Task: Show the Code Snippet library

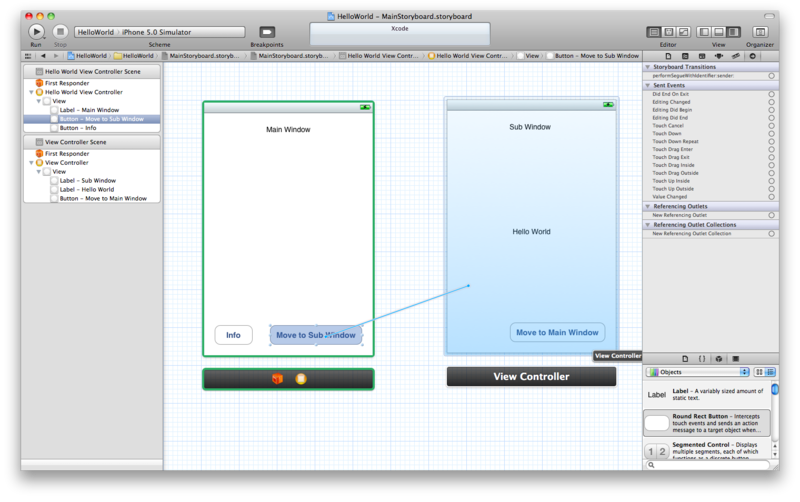Action: click(x=702, y=359)
